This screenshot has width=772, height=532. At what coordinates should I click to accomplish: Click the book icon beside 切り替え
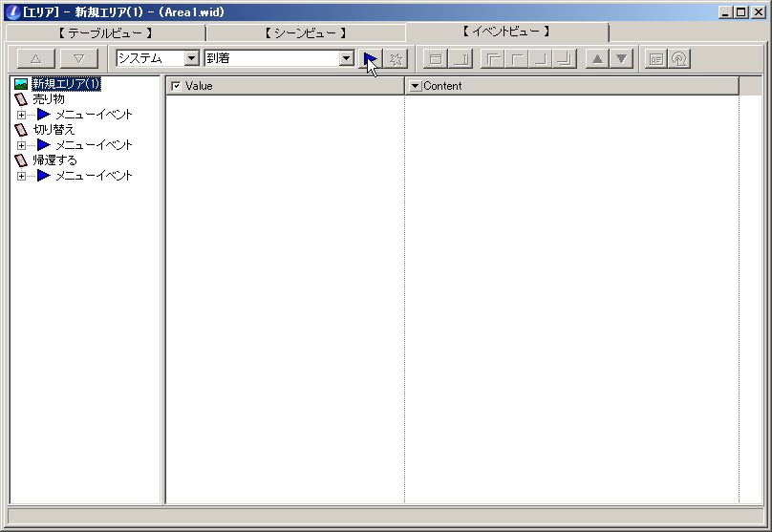click(21, 130)
